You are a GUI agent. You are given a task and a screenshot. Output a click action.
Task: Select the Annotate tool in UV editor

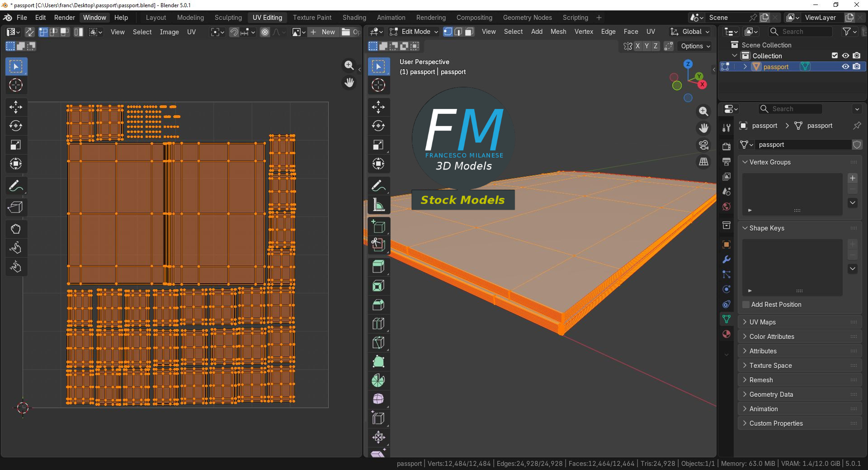[x=16, y=186]
